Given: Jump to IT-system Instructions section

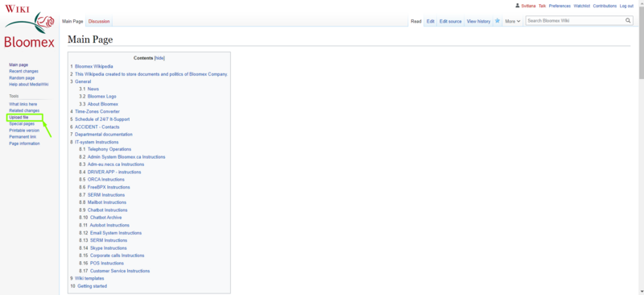Looking at the screenshot, I should (97, 142).
